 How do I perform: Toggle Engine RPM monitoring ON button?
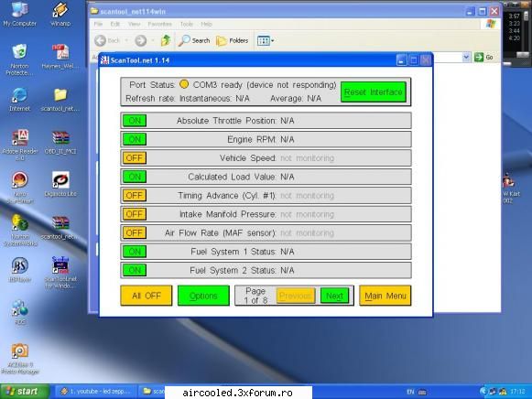(135, 139)
